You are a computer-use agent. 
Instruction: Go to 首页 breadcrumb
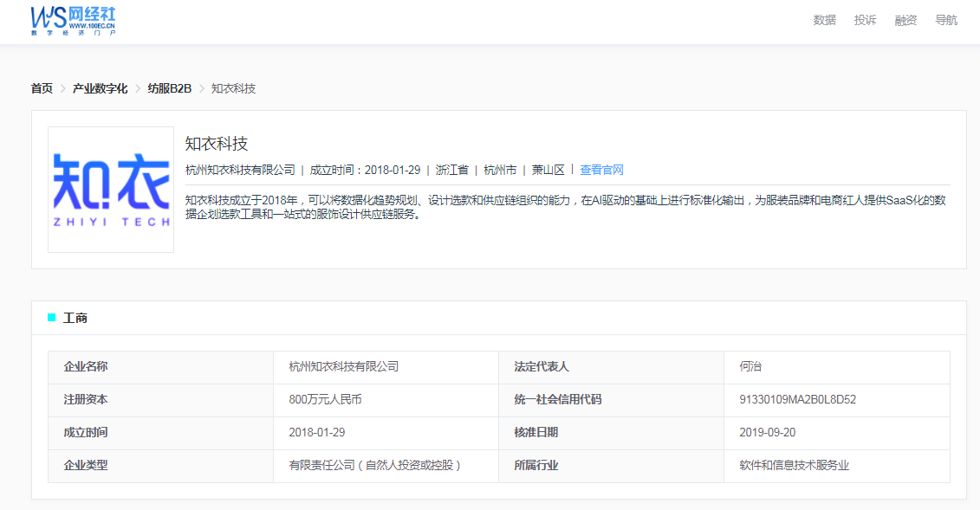tap(42, 88)
